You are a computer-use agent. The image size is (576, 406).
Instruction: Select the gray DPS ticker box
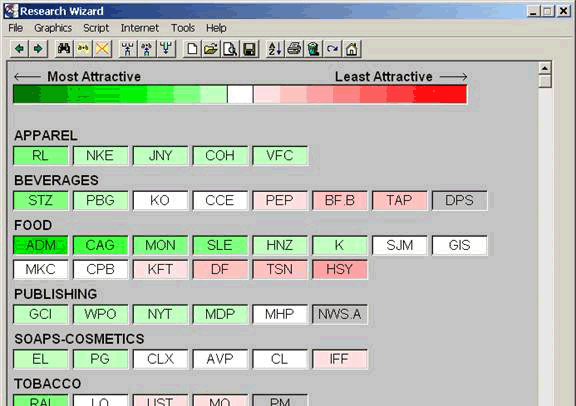(460, 201)
